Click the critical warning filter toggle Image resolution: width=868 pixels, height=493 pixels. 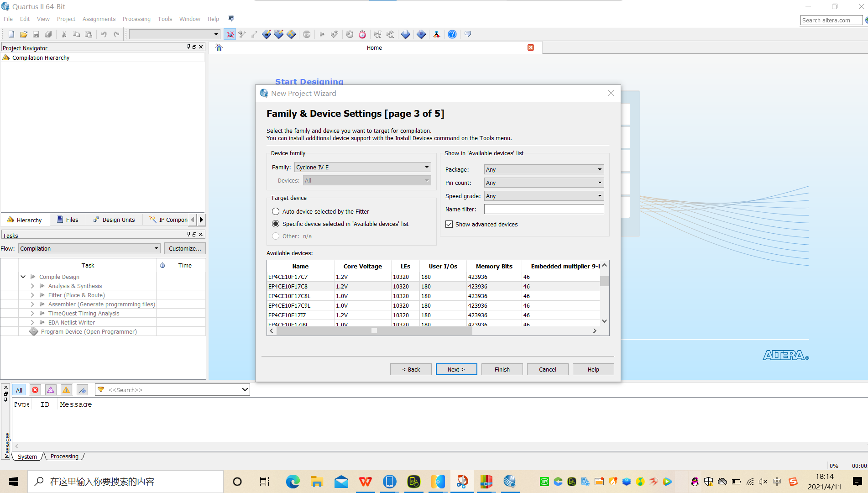[51, 390]
